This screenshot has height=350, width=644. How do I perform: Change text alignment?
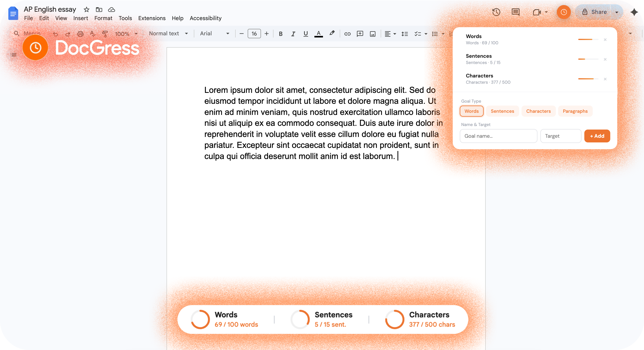click(388, 34)
